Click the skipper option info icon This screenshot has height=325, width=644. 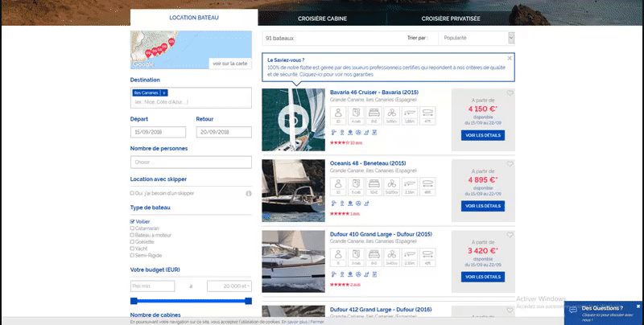coord(249,193)
